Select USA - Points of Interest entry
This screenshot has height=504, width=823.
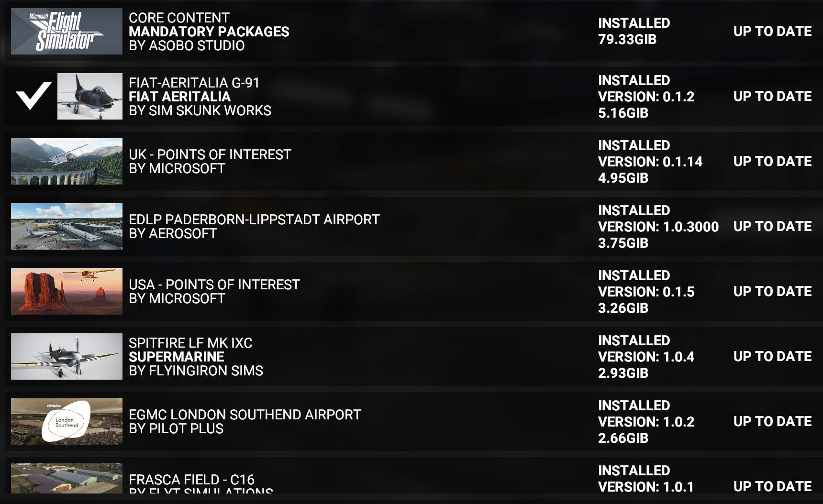[413, 291]
